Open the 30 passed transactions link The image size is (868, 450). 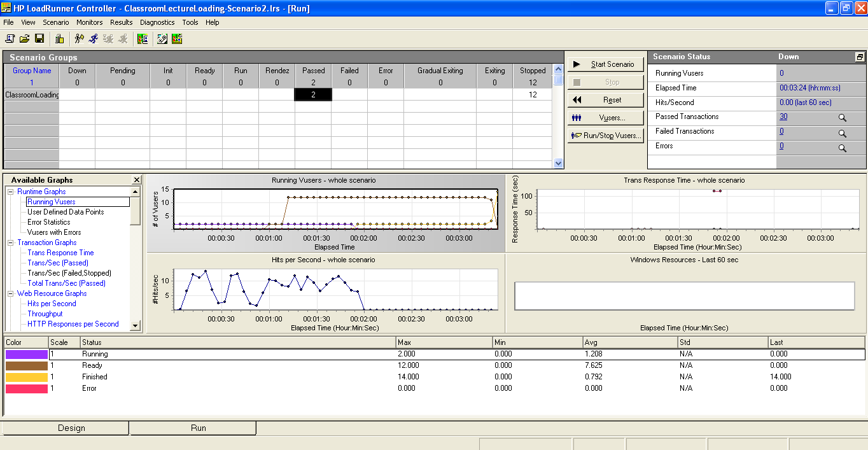pos(783,117)
